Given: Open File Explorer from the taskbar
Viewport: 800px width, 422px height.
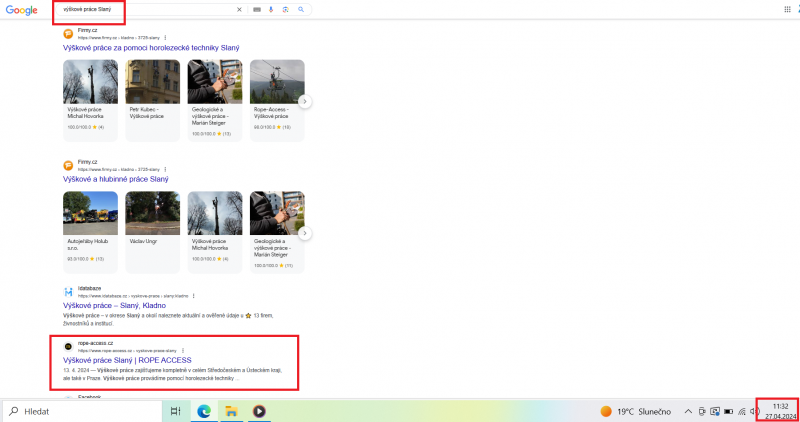Looking at the screenshot, I should click(231, 411).
